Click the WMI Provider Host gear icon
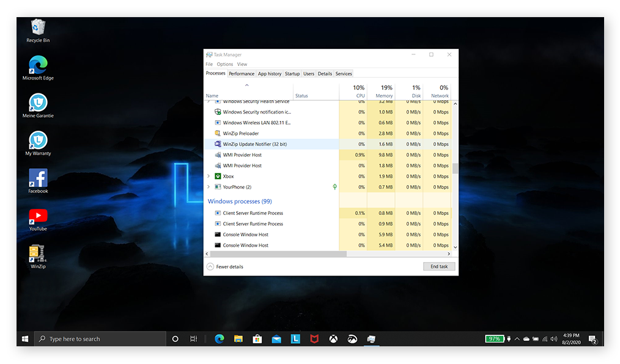Image resolution: width=620 pixels, height=364 pixels. click(x=217, y=155)
